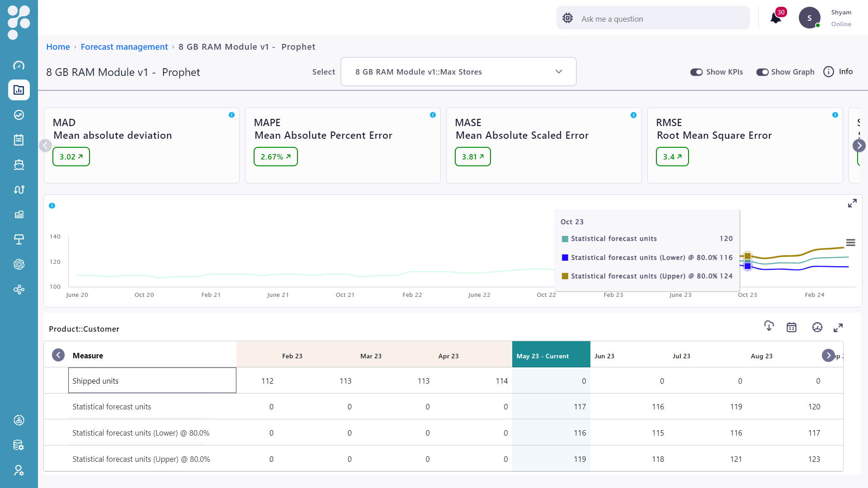
Task: Click the download icon above table
Action: click(x=769, y=326)
